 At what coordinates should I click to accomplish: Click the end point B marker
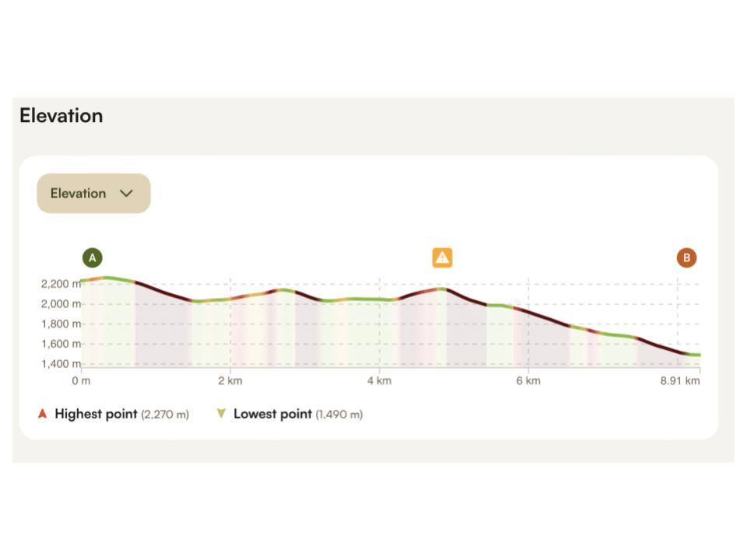pyautogui.click(x=686, y=257)
